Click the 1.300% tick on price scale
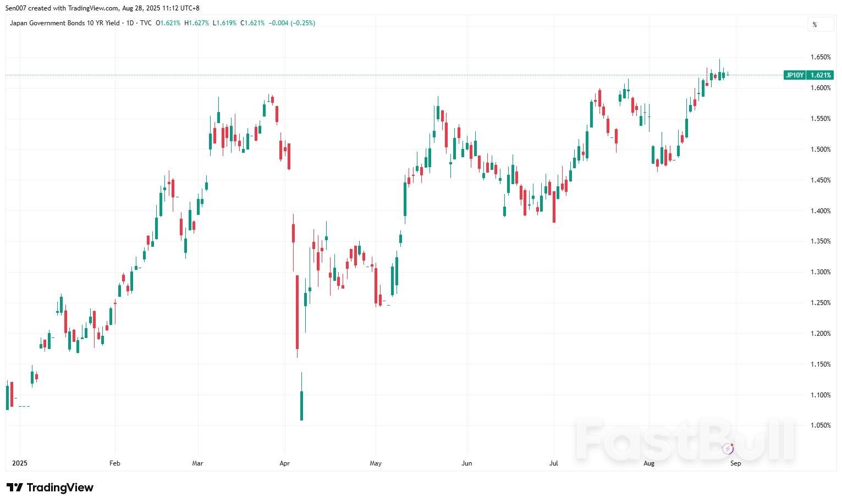This screenshot has width=842, height=504. (x=820, y=272)
